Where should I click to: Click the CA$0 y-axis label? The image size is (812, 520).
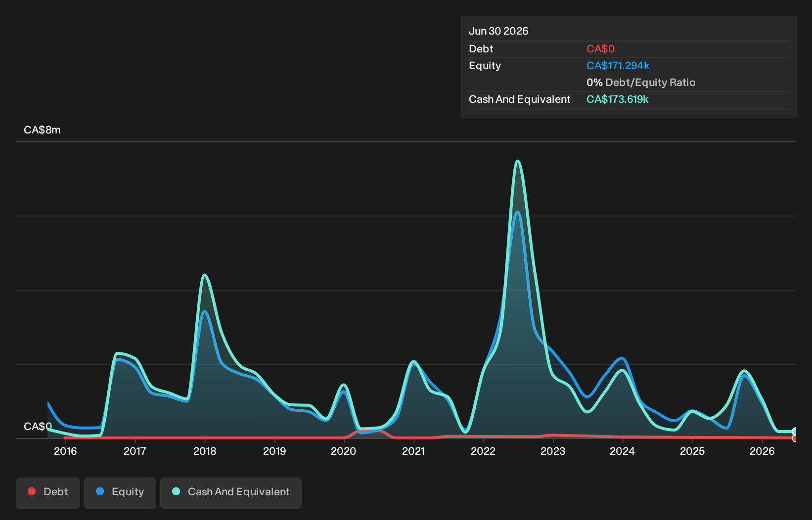click(x=38, y=427)
